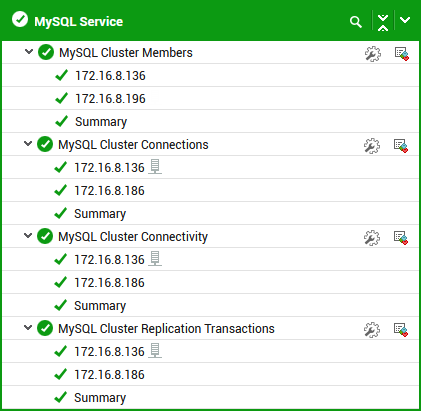Image resolution: width=421 pixels, height=411 pixels.
Task: Open the wrench-gear icon for MySQL Cluster Members
Action: 372,54
